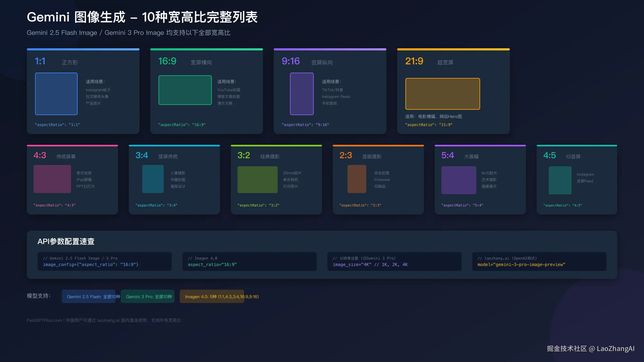Select the 2:3 竖版摄影 brown preview

click(357, 179)
